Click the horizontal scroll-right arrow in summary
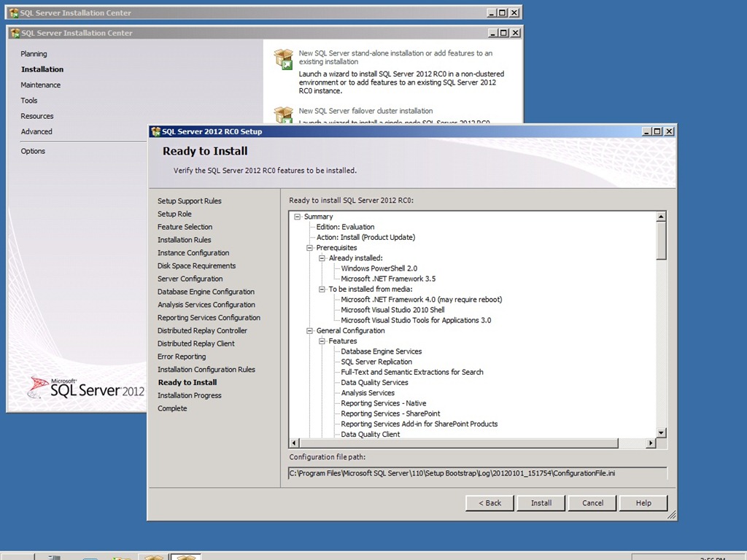Screen dimensions: 747x560 point(651,443)
